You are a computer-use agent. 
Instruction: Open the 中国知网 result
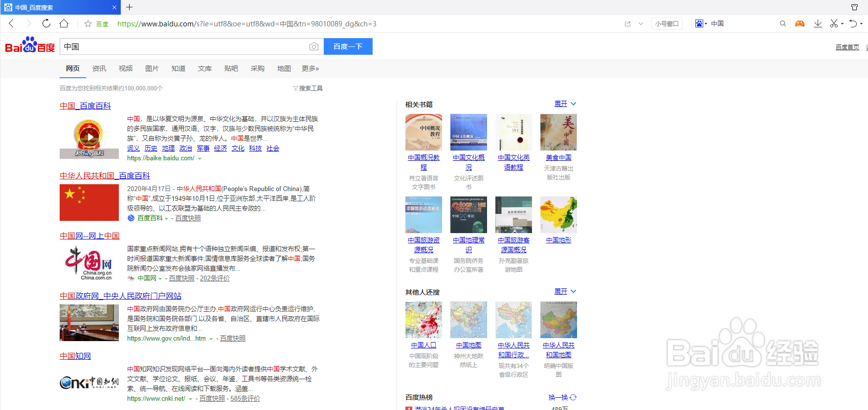click(75, 356)
